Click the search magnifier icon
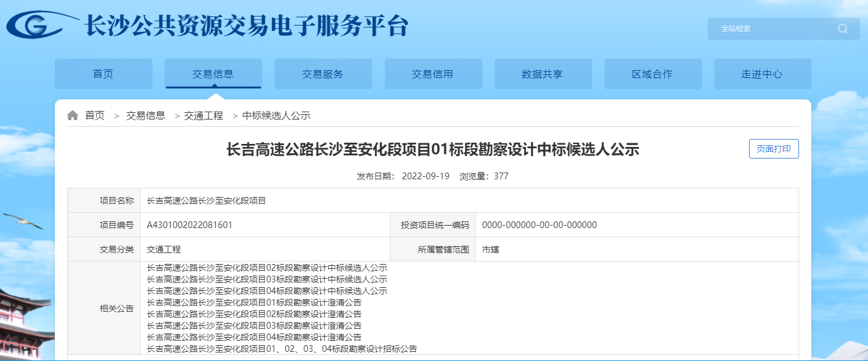868x361 pixels. pyautogui.click(x=843, y=29)
